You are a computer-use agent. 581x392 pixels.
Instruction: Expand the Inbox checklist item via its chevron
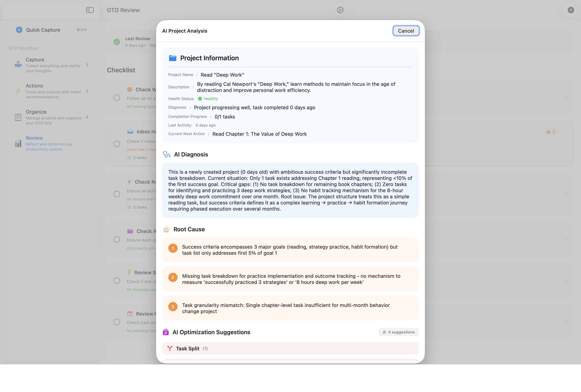566,144
